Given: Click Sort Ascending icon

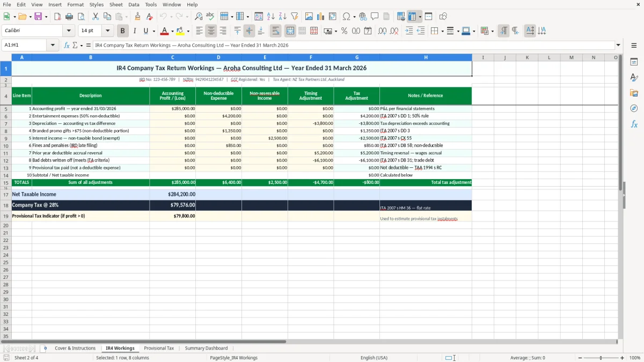Looking at the screenshot, I should 271,17.
